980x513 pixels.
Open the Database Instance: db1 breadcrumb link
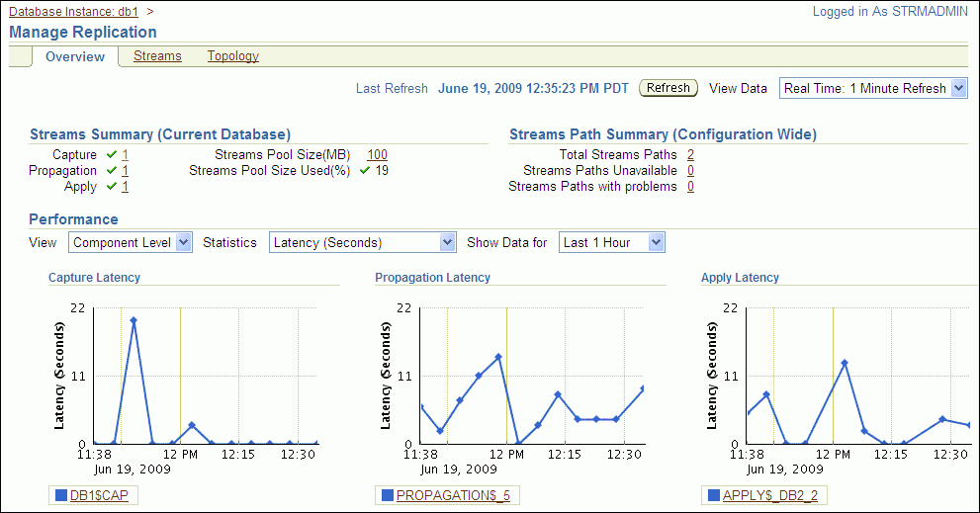(73, 12)
